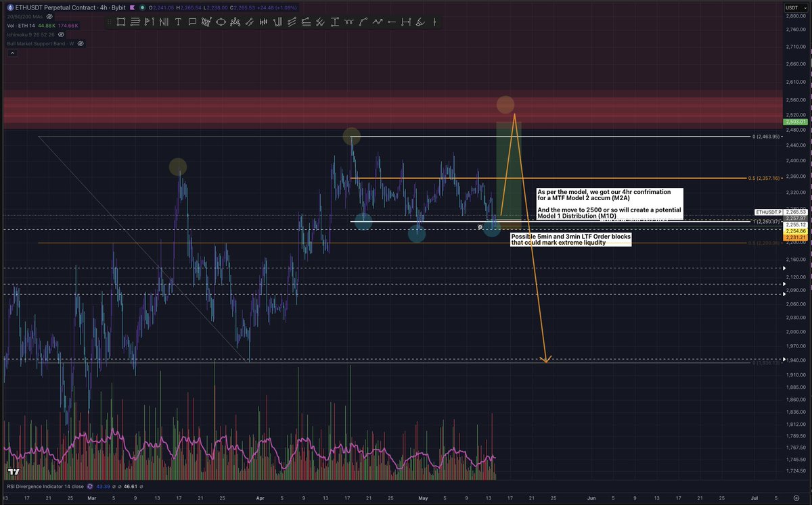Select the callout speech bubble tool
This screenshot has height=505, width=812.
tap(192, 22)
